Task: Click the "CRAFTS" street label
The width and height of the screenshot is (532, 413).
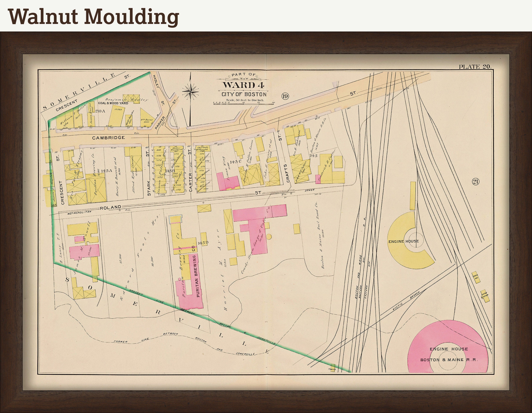Action: (288, 173)
